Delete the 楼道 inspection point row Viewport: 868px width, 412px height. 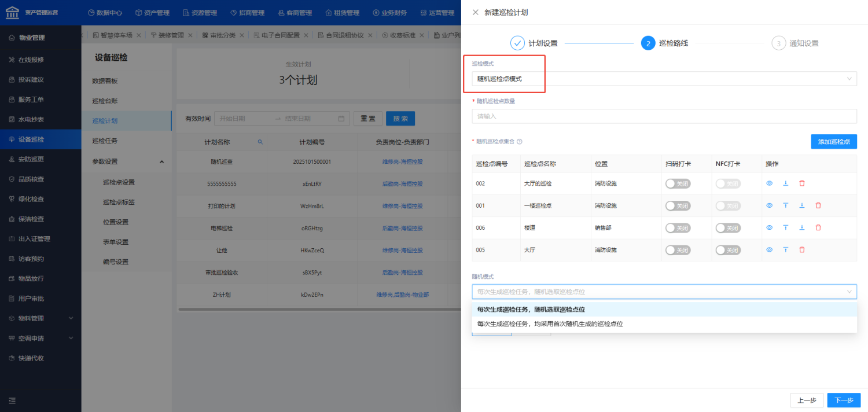[818, 227]
